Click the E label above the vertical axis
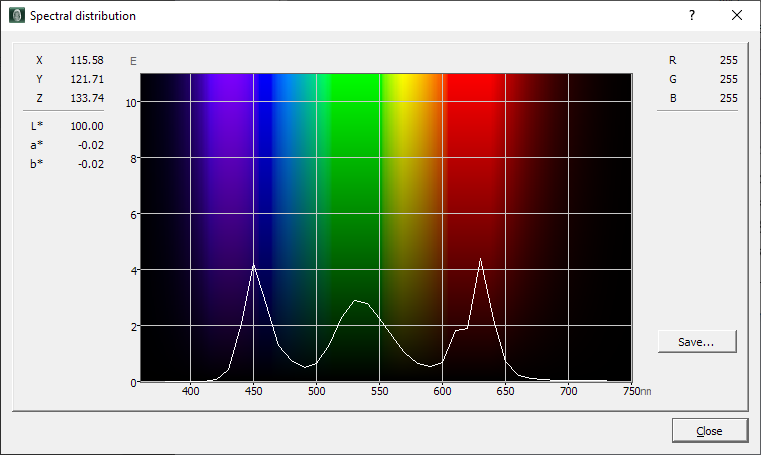761x455 pixels. [x=133, y=62]
